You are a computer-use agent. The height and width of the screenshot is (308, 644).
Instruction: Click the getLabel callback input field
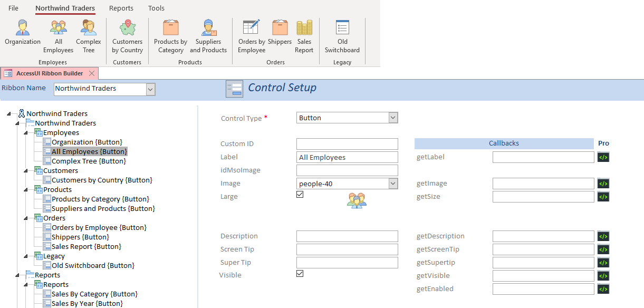[543, 157]
